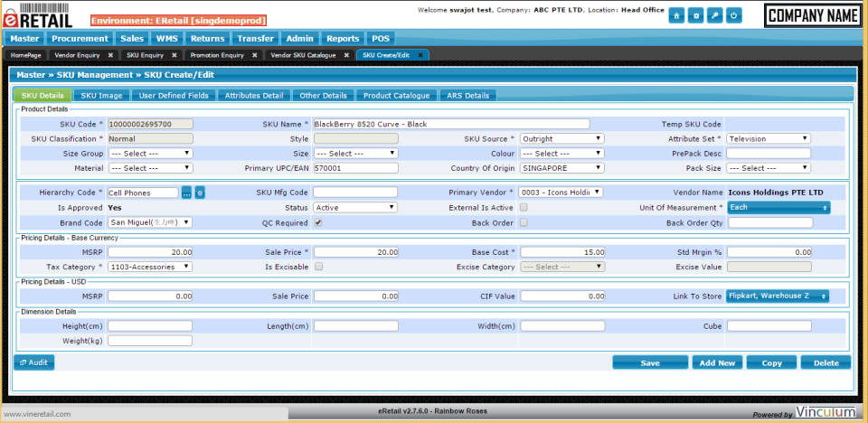Click the SKU Name input field
Viewport: 868px width, 423px height.
(450, 124)
